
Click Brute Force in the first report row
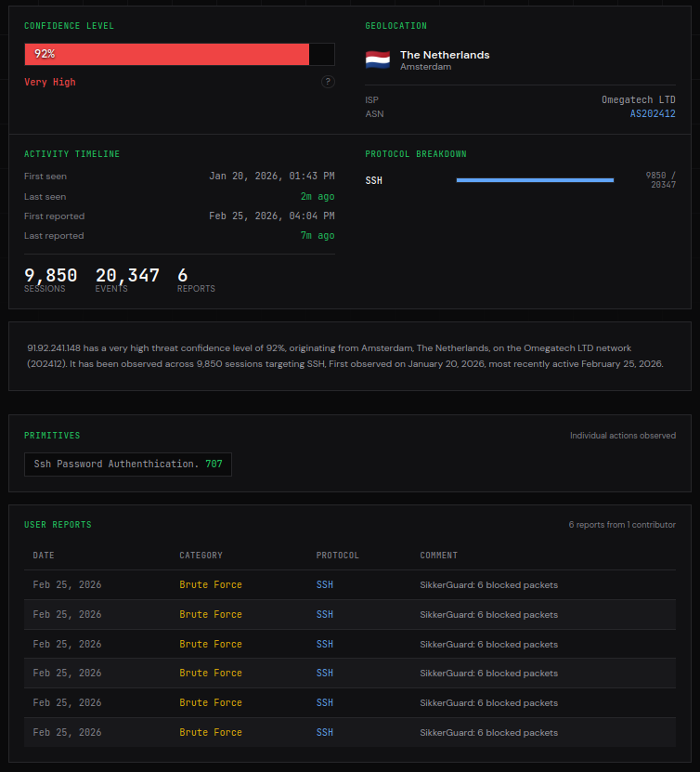click(x=211, y=585)
